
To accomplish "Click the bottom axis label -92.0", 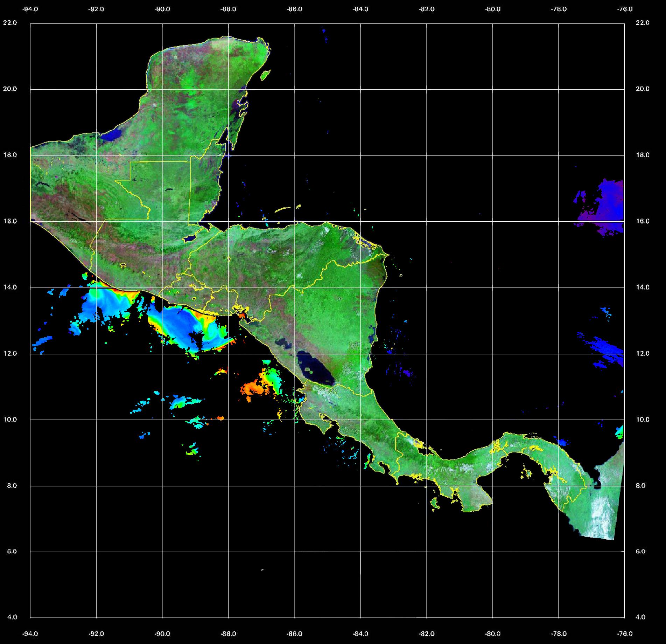I will pyautogui.click(x=96, y=634).
